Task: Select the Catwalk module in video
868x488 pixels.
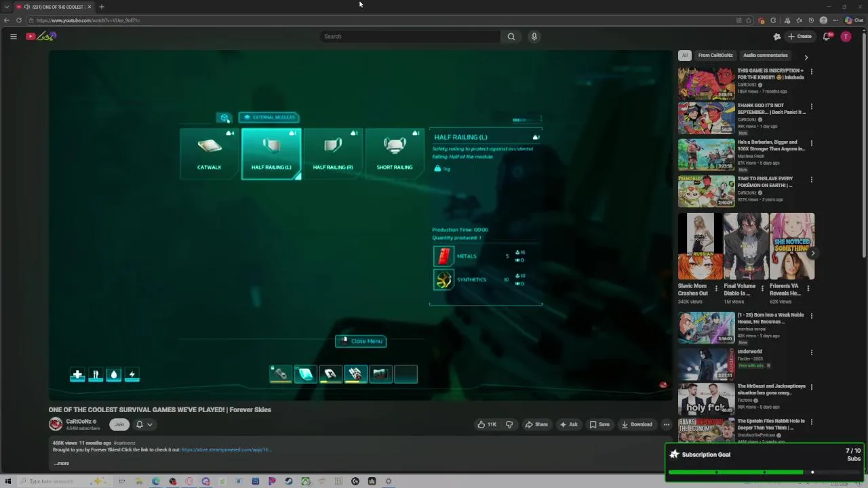Action: click(x=209, y=153)
